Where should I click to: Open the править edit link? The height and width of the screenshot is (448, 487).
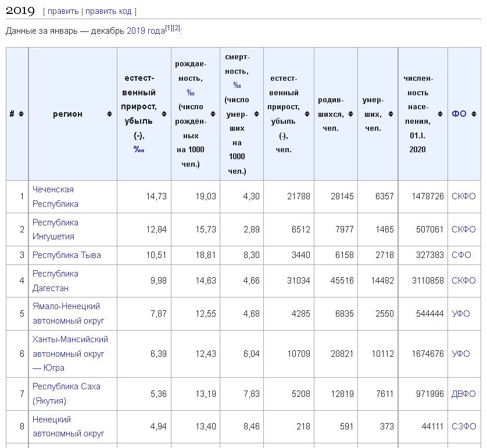[63, 12]
